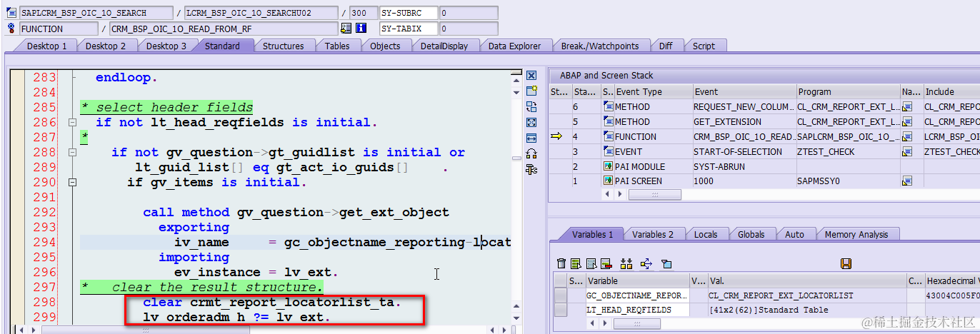Switch to Variables 2 tab
980x334 pixels.
[x=653, y=234]
